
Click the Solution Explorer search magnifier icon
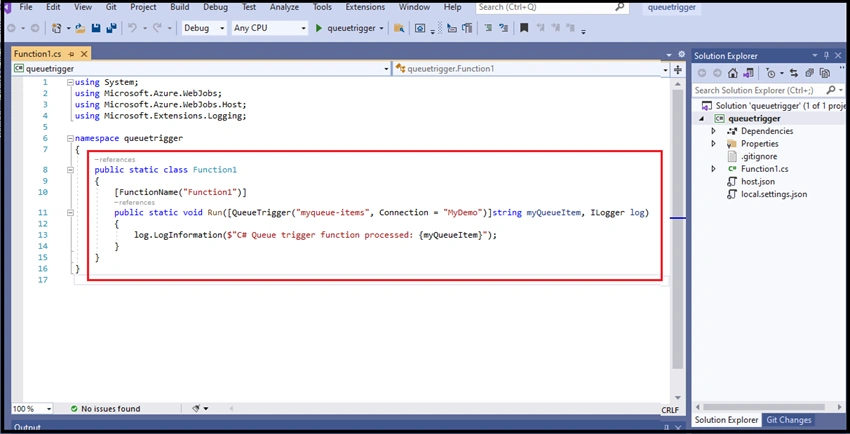coord(831,90)
